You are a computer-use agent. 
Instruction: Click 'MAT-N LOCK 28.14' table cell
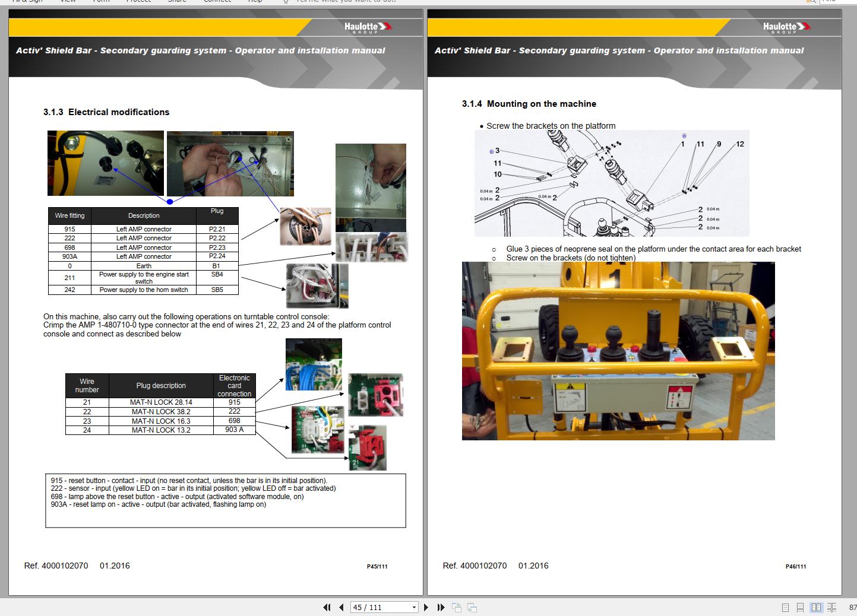162,402
